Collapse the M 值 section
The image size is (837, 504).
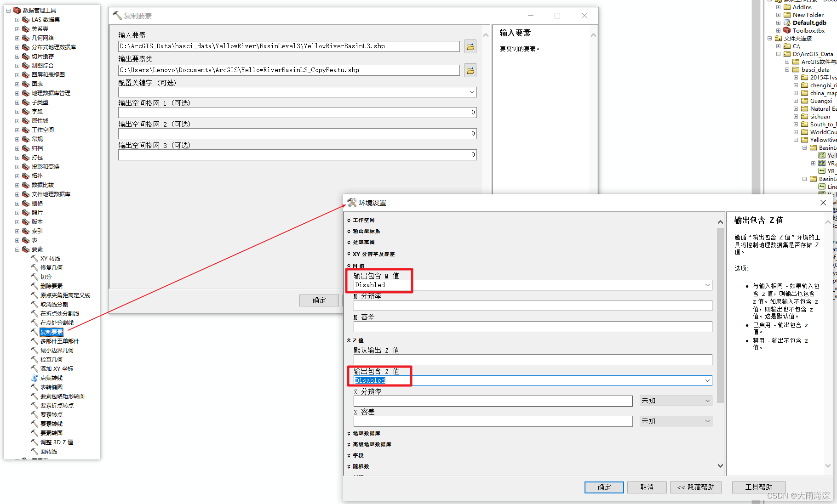coord(349,266)
